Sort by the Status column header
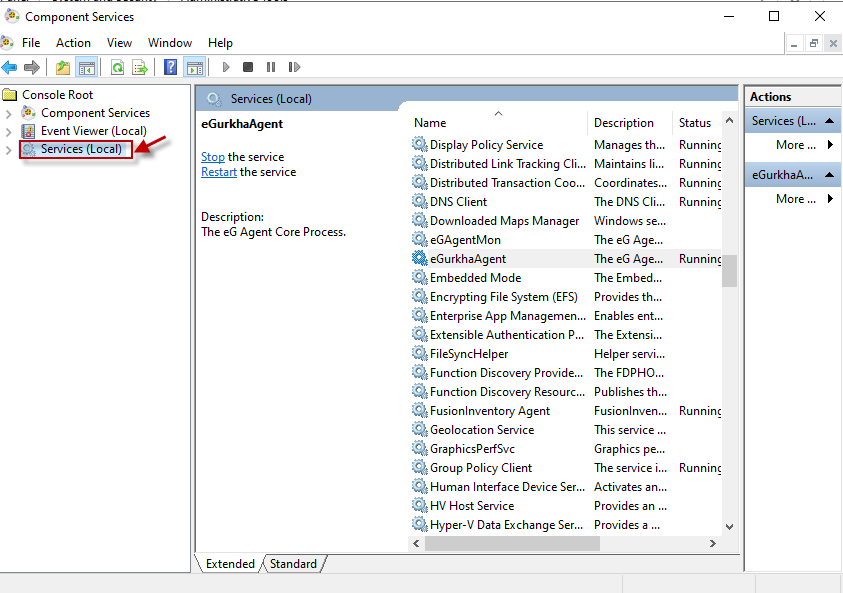This screenshot has width=843, height=593. click(696, 123)
